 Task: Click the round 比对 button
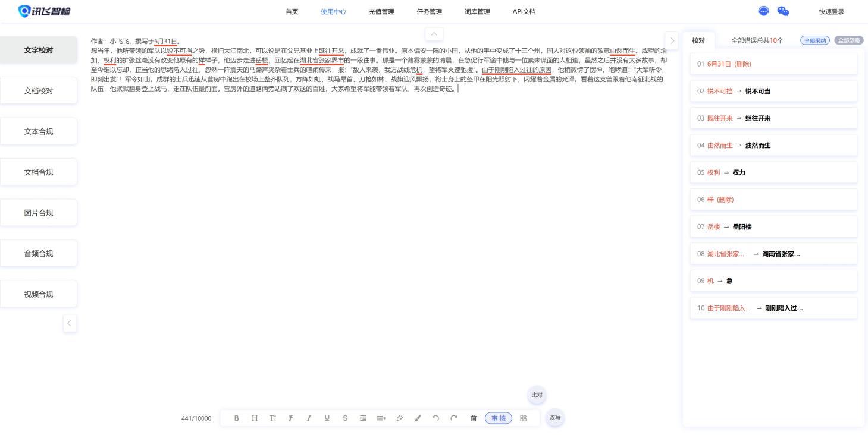coord(537,395)
